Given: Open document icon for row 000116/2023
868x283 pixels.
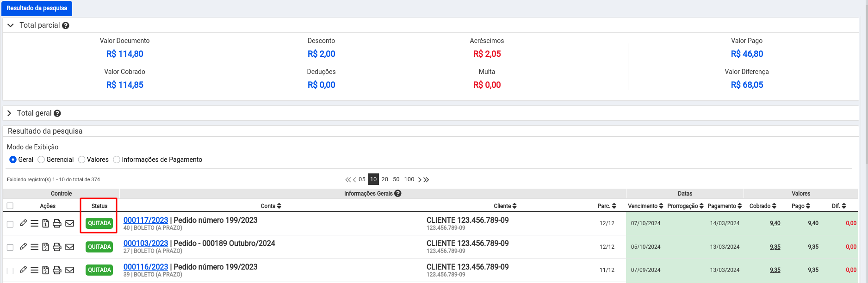Looking at the screenshot, I should tap(45, 270).
